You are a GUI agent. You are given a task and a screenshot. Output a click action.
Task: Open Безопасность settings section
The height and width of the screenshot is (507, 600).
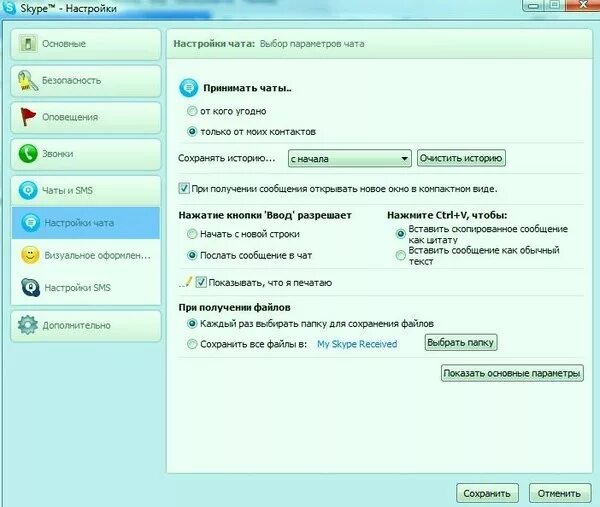point(86,81)
